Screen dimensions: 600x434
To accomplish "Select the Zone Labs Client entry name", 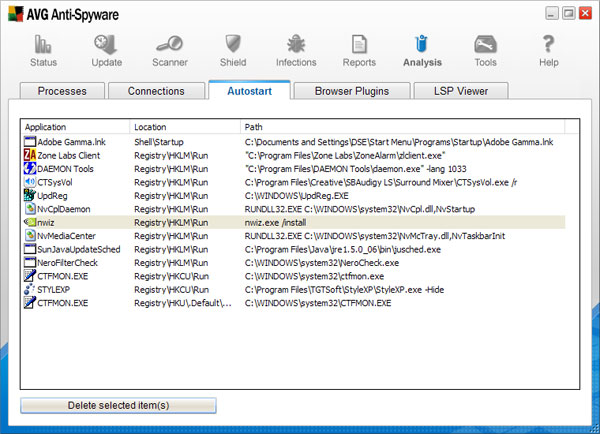I will (68, 155).
